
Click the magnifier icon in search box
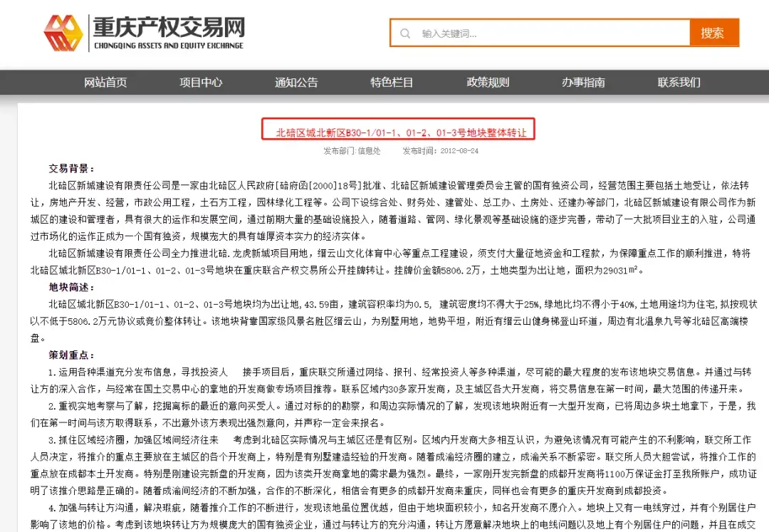(x=405, y=33)
